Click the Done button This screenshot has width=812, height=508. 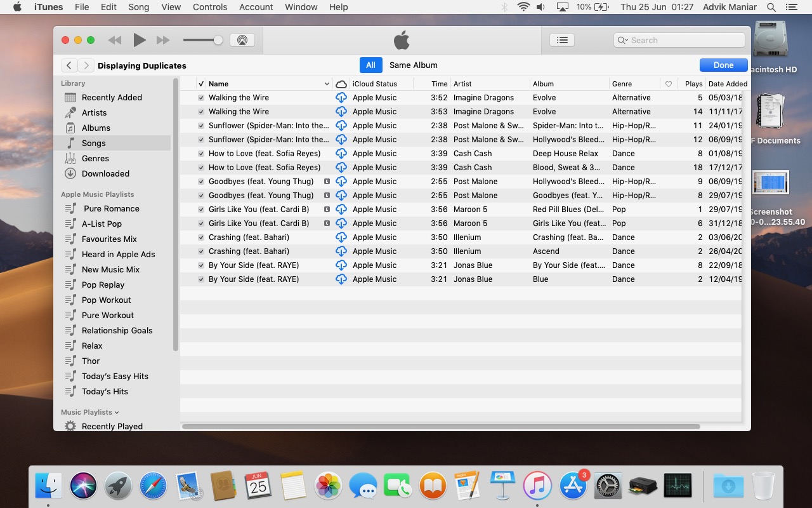pos(723,65)
